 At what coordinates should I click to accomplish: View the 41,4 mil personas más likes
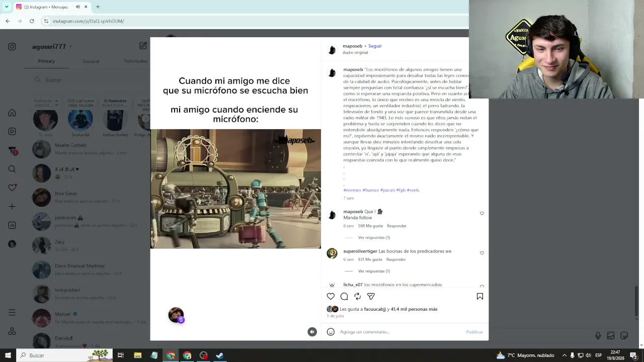[414, 309]
